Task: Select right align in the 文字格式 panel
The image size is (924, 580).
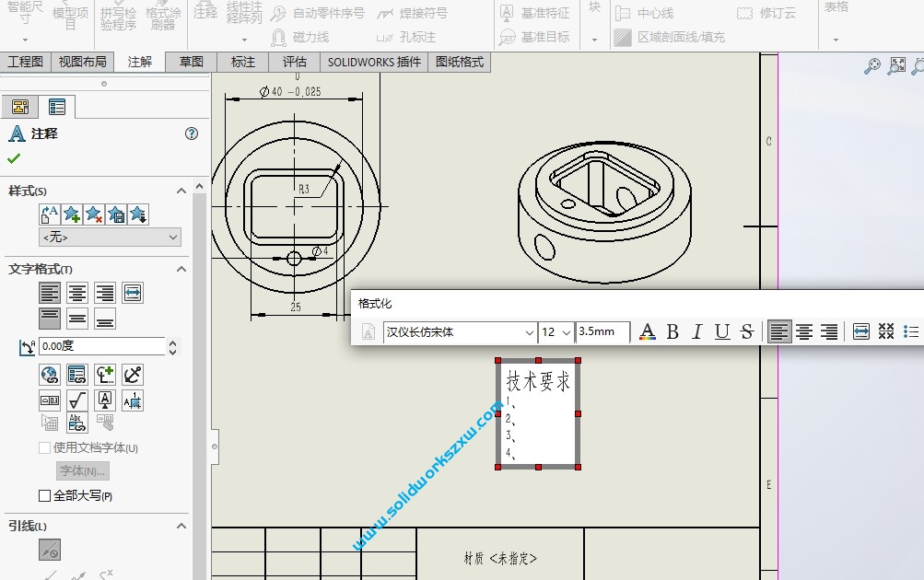Action: [105, 294]
